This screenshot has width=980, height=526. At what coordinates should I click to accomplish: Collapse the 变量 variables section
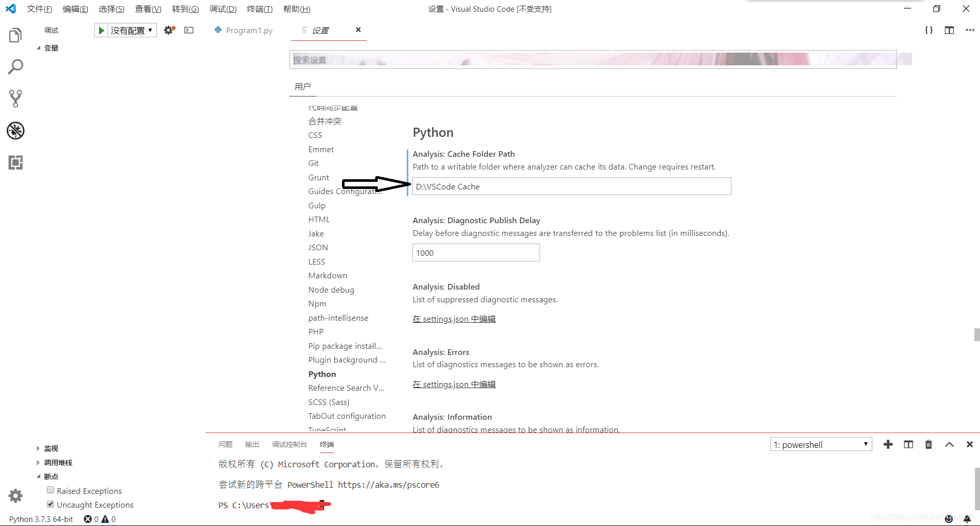(48, 48)
